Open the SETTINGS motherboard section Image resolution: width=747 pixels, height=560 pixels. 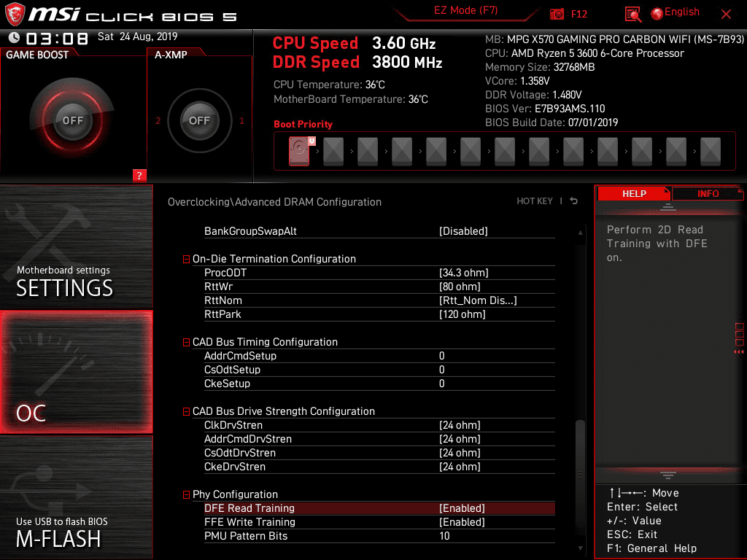[x=76, y=247]
